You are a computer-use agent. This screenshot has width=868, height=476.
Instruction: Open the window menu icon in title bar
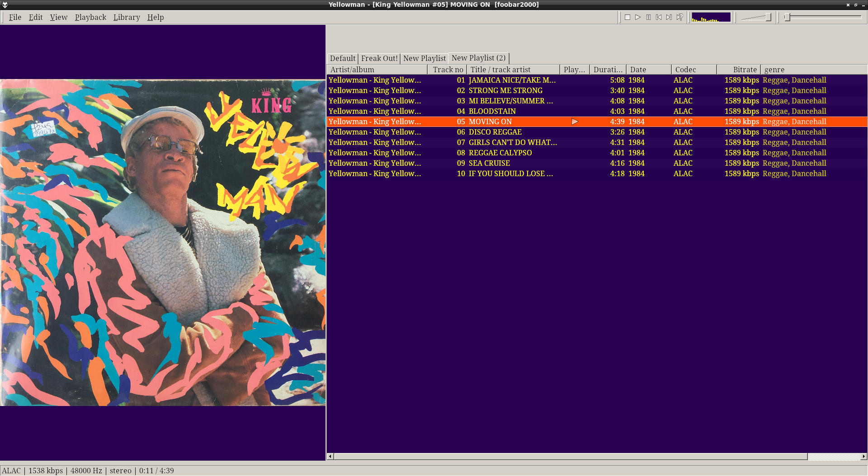5,5
